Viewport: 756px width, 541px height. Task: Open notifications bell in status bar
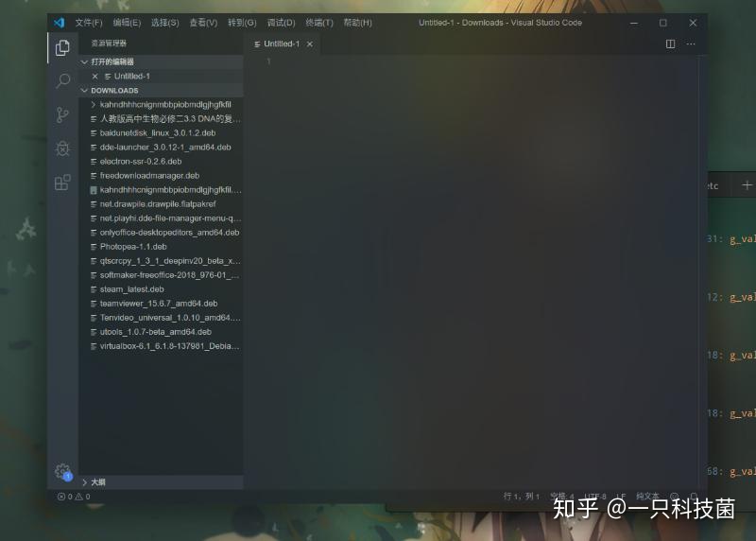[x=694, y=497]
